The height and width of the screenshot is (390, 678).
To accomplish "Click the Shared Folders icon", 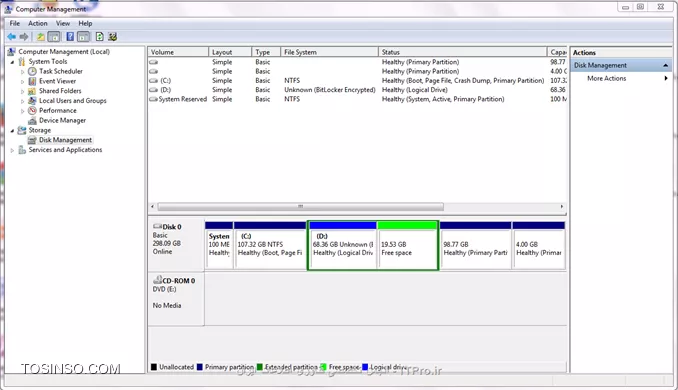I will pyautogui.click(x=32, y=91).
